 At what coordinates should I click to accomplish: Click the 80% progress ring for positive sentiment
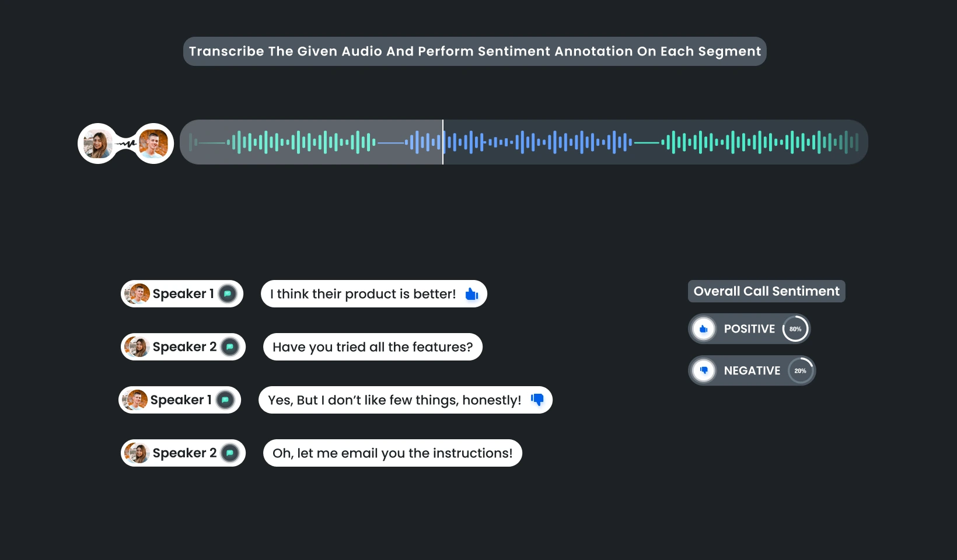795,329
